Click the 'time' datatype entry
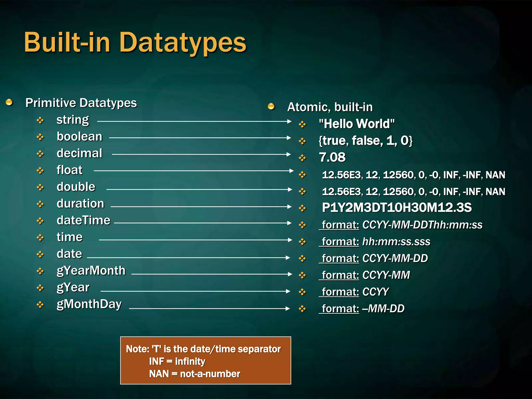This screenshot has width=532, height=399. point(70,237)
